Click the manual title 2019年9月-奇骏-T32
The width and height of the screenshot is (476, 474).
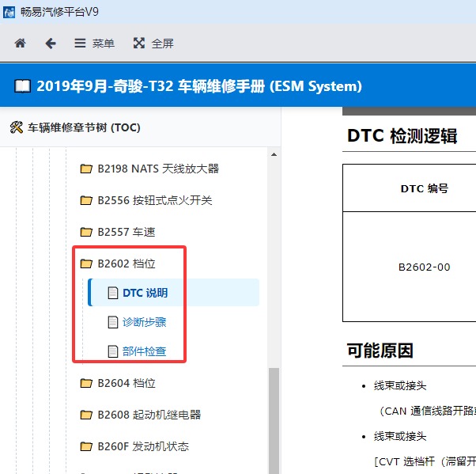[x=199, y=86]
